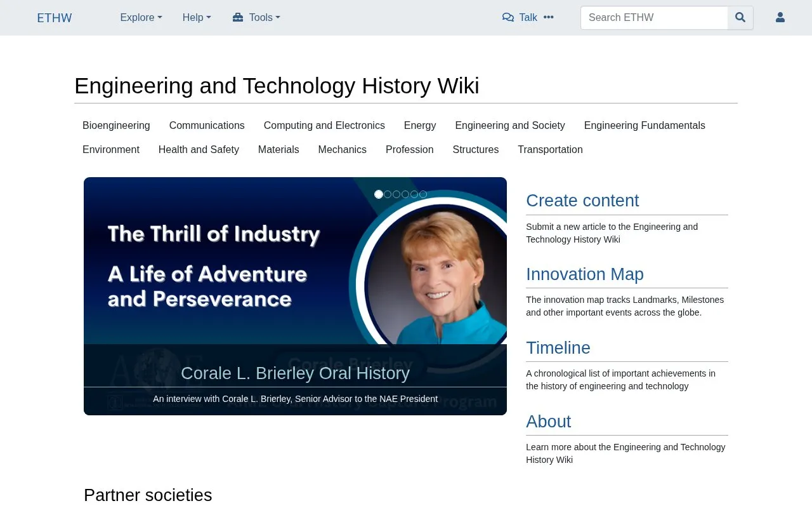Open Engineering and Society category
Image resolution: width=812 pixels, height=508 pixels.
coord(510,126)
